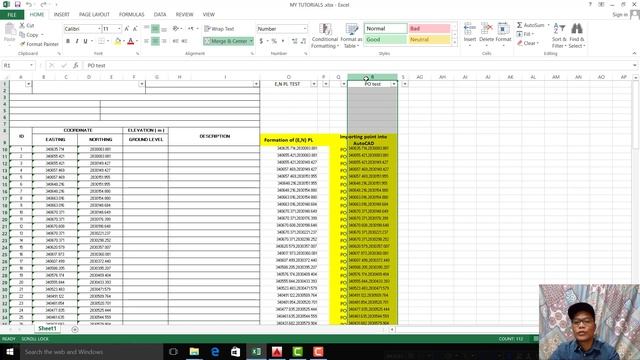The image size is (640, 360).
Task: Open the FILE tab
Action: (12, 15)
